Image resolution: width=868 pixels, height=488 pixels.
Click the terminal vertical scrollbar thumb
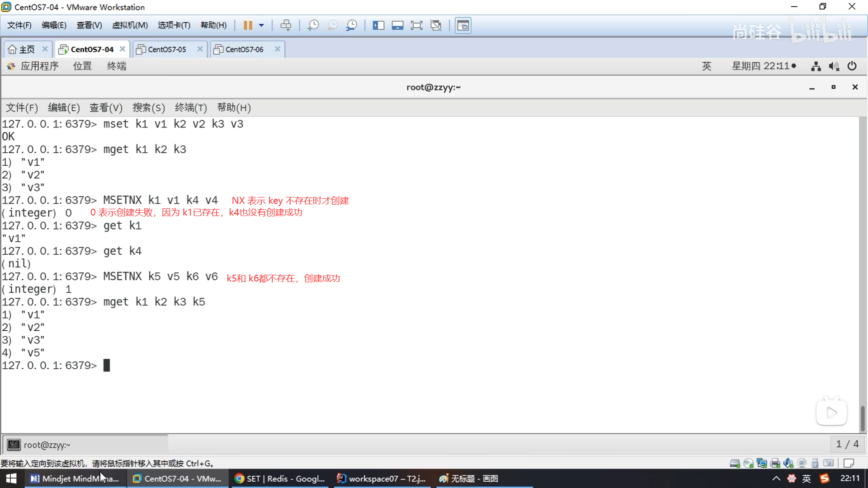863,418
